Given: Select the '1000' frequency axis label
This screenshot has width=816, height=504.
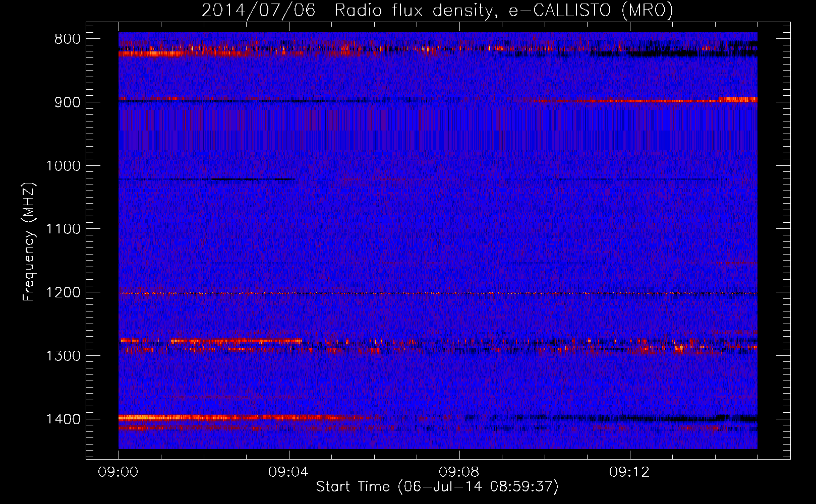Looking at the screenshot, I should click(63, 166).
